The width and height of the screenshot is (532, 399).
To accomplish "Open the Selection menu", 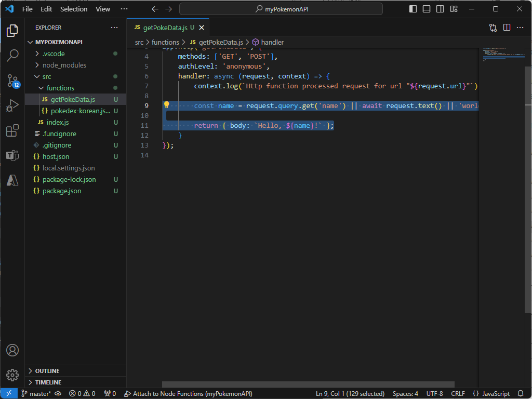I will [x=74, y=9].
